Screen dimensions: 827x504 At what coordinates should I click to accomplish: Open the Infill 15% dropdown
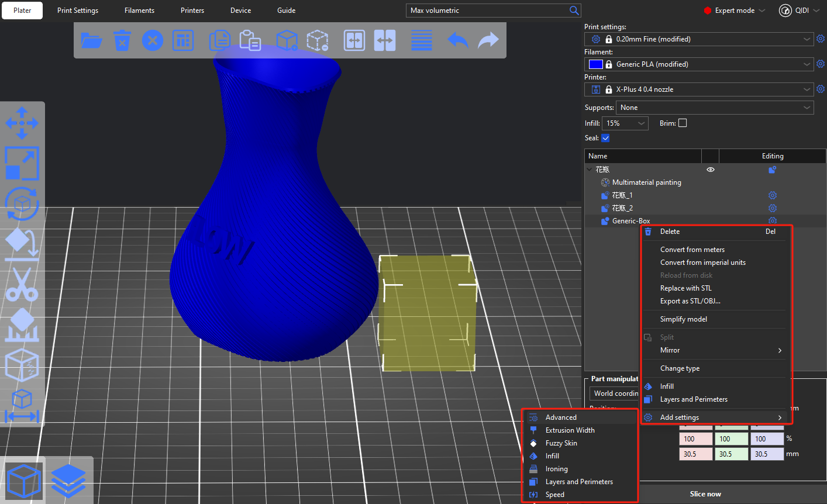(625, 123)
